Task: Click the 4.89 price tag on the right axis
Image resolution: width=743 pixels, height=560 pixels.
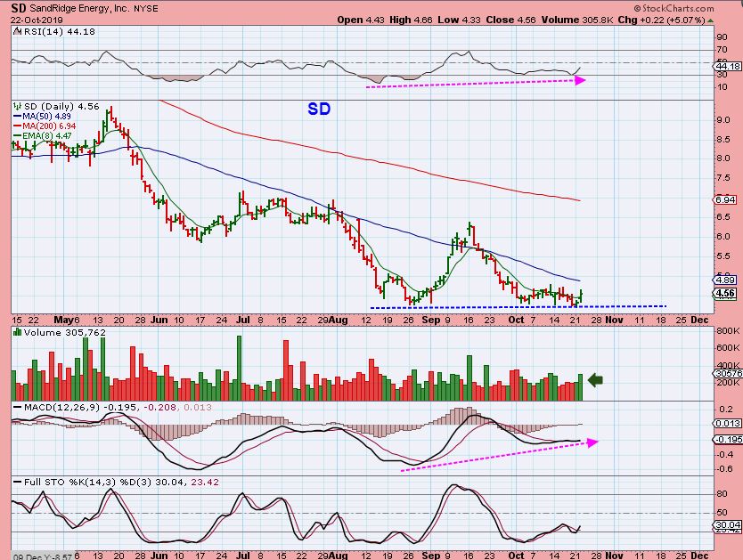Action: pyautogui.click(x=725, y=280)
